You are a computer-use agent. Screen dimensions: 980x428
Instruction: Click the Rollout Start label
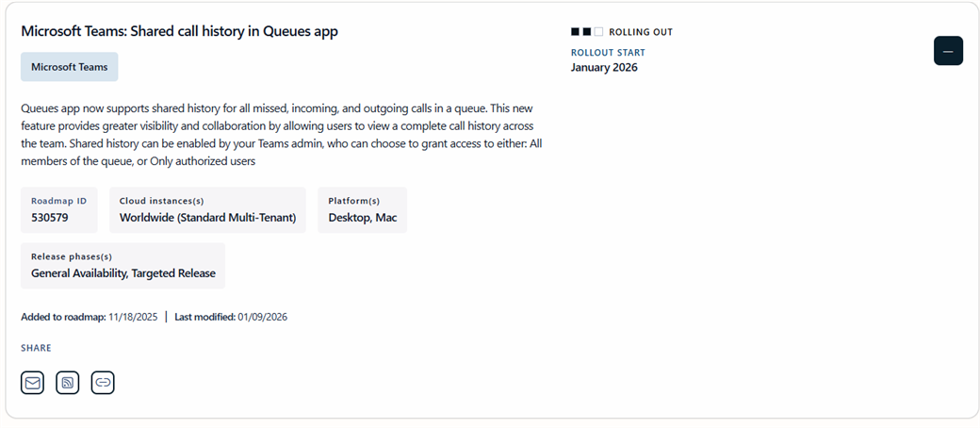point(608,53)
